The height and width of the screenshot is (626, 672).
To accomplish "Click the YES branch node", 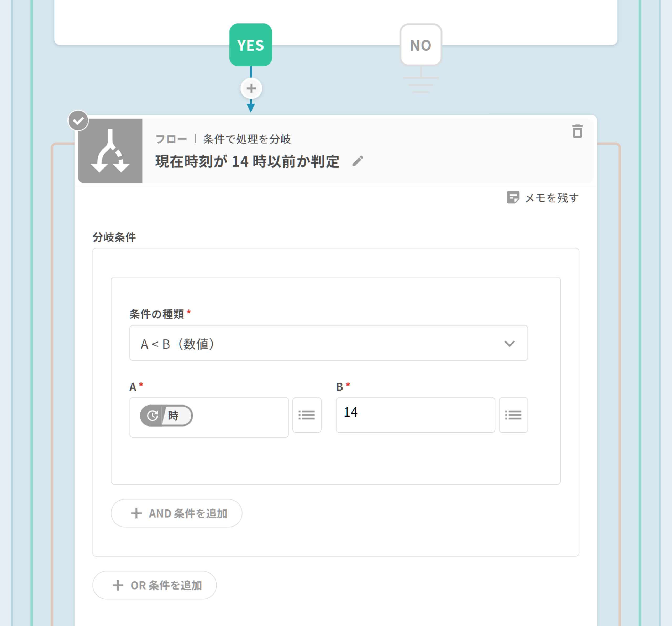I will coord(250,45).
